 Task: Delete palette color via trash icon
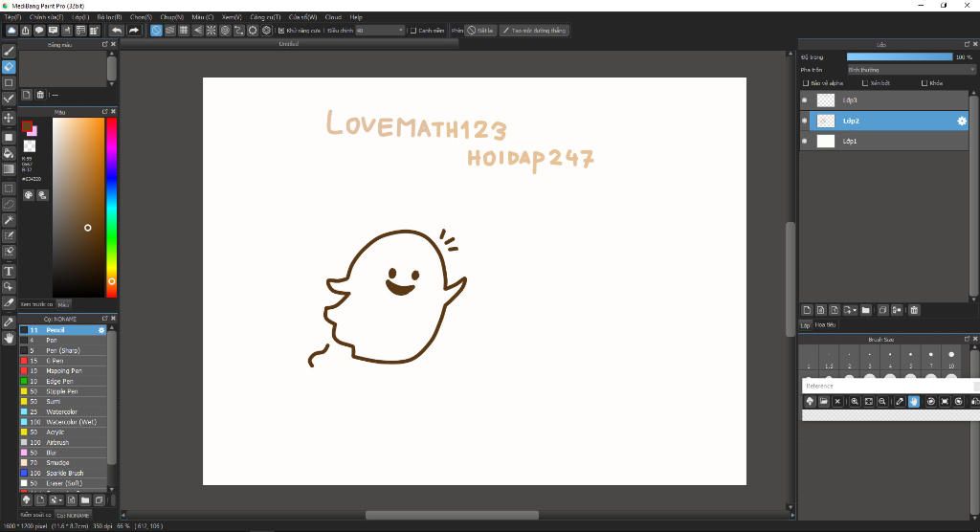coord(40,95)
